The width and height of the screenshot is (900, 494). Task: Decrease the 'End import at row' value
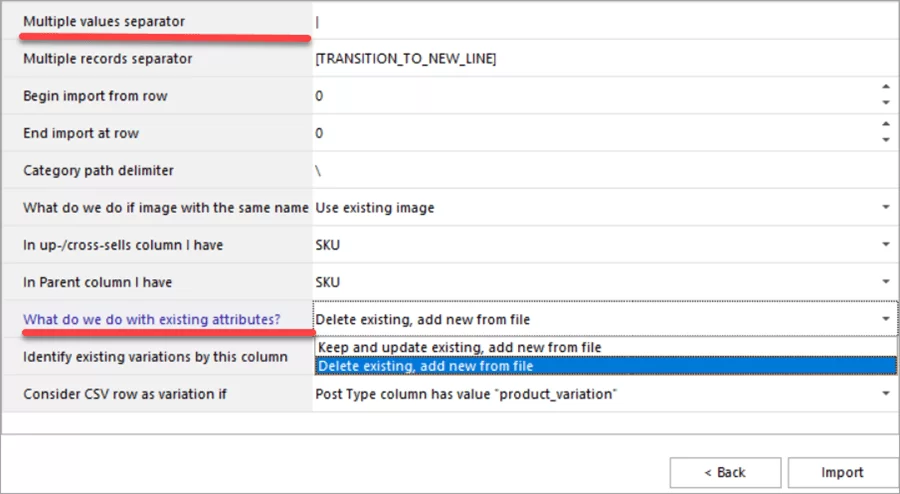885,140
